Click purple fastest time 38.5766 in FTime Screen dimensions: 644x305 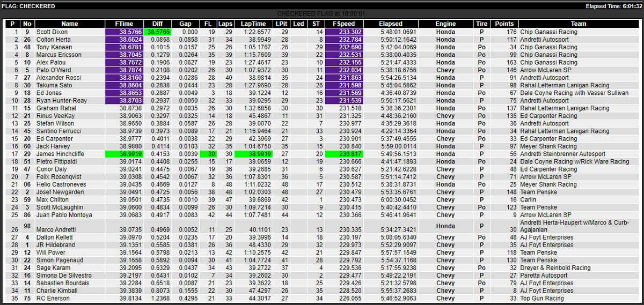click(x=123, y=32)
